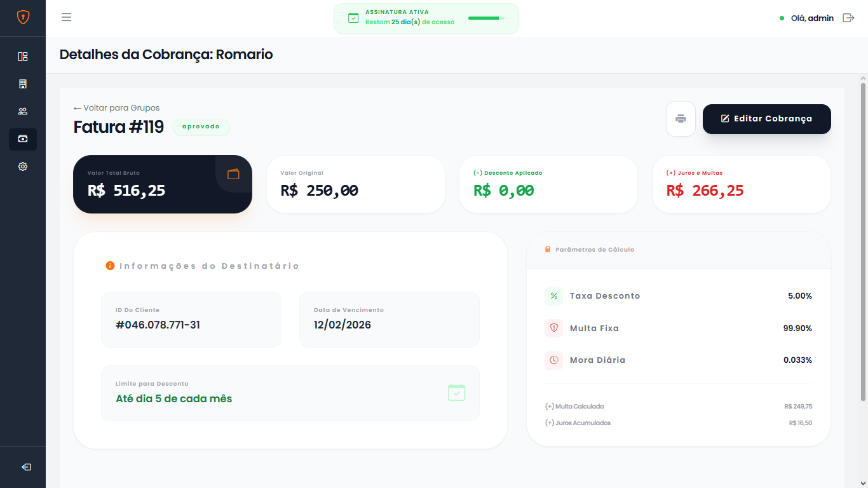Click the subscription progress bar
Viewport: 868px width, 488px height.
(x=486, y=18)
